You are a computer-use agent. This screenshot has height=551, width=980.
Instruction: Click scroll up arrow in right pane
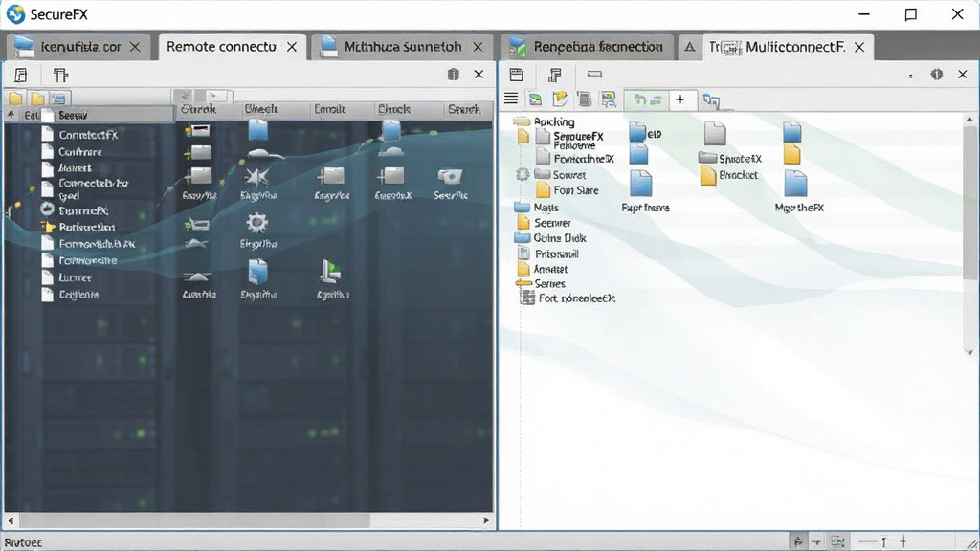tap(970, 119)
